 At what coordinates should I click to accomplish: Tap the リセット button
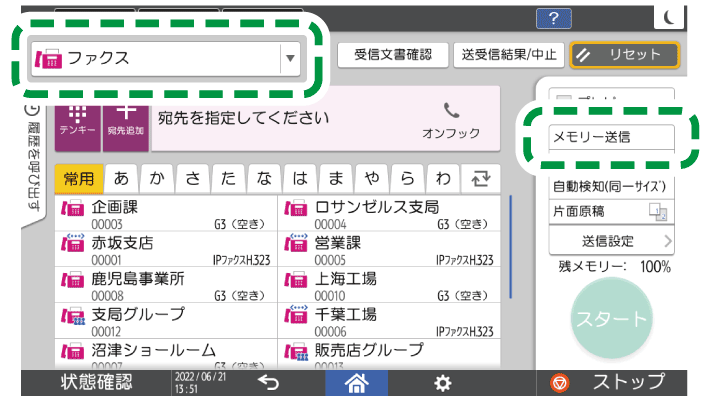click(x=624, y=55)
